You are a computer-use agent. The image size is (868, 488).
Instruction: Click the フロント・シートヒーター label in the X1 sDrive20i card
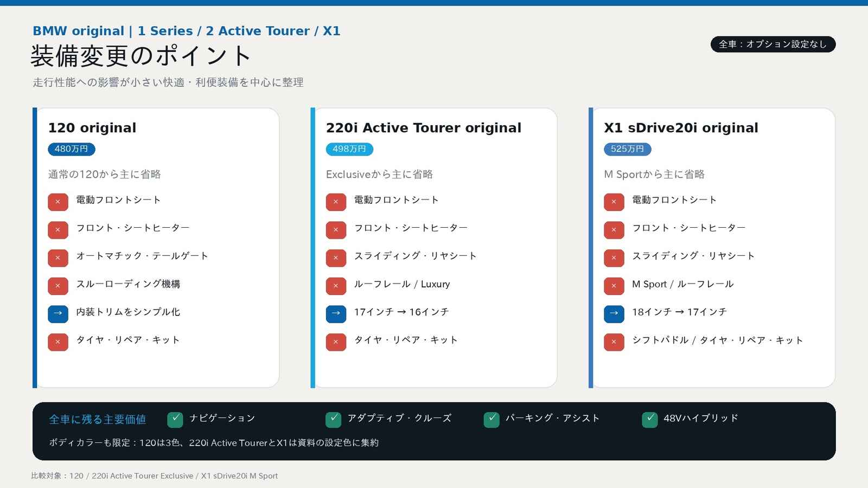click(689, 228)
